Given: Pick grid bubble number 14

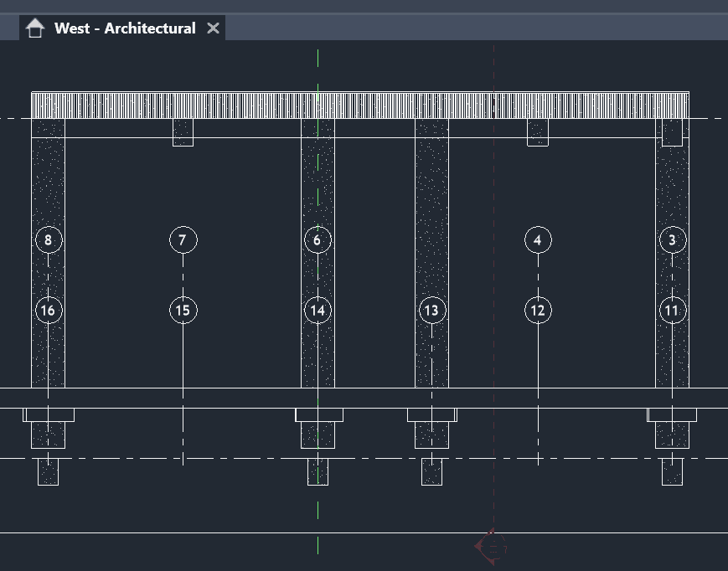Looking at the screenshot, I should pos(317,311).
